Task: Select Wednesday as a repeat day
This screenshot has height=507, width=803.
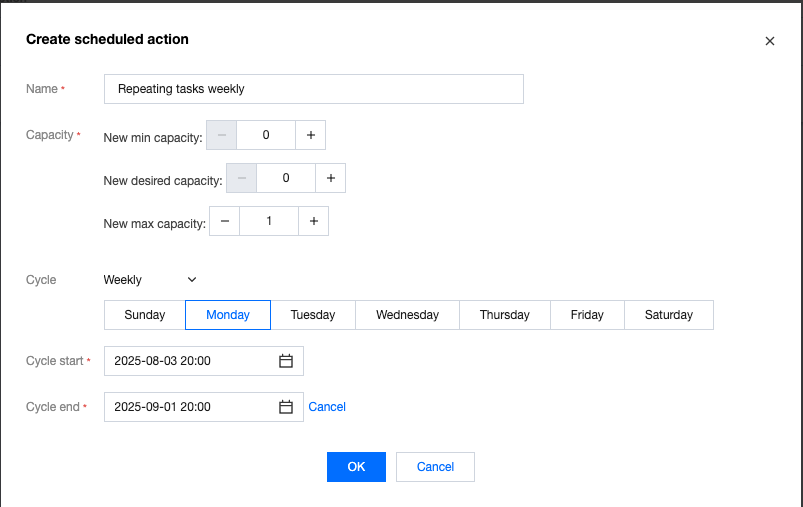Action: pos(407,315)
